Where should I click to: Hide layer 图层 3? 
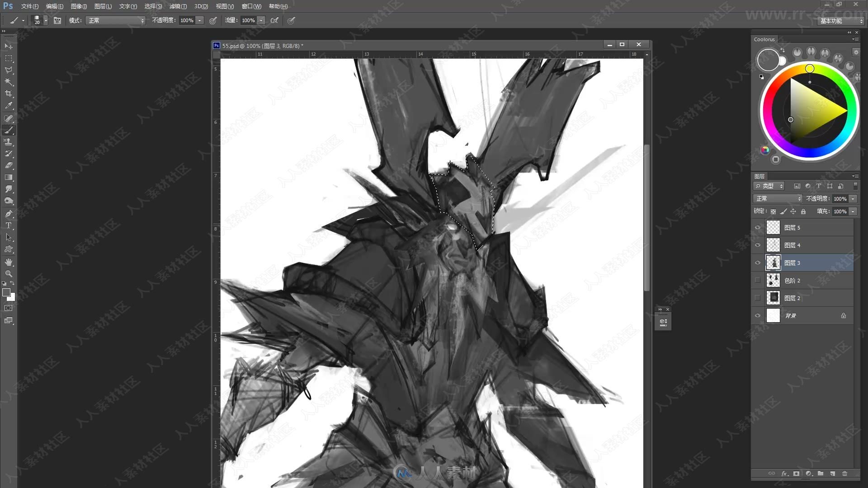click(758, 263)
